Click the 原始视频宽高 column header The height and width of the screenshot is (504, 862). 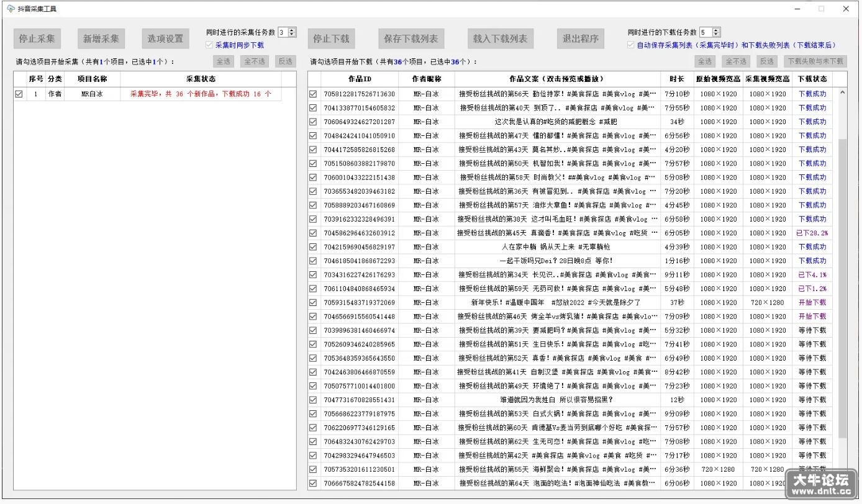tap(719, 79)
